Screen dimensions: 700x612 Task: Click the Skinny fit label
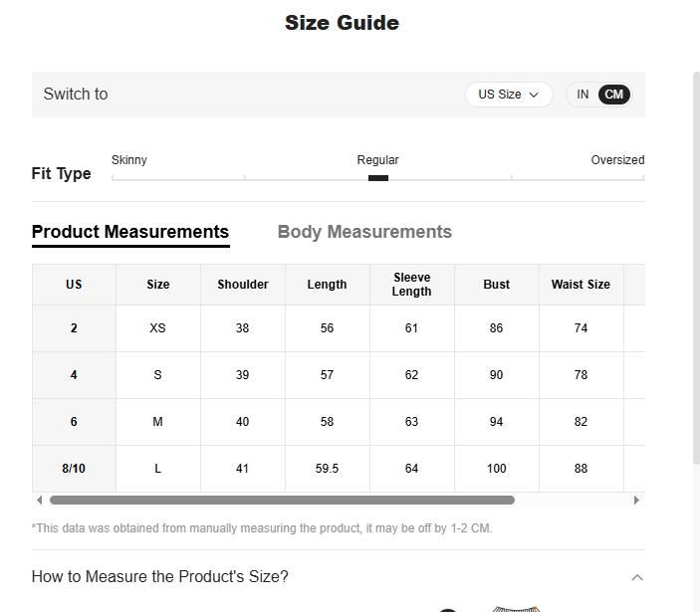tap(129, 160)
